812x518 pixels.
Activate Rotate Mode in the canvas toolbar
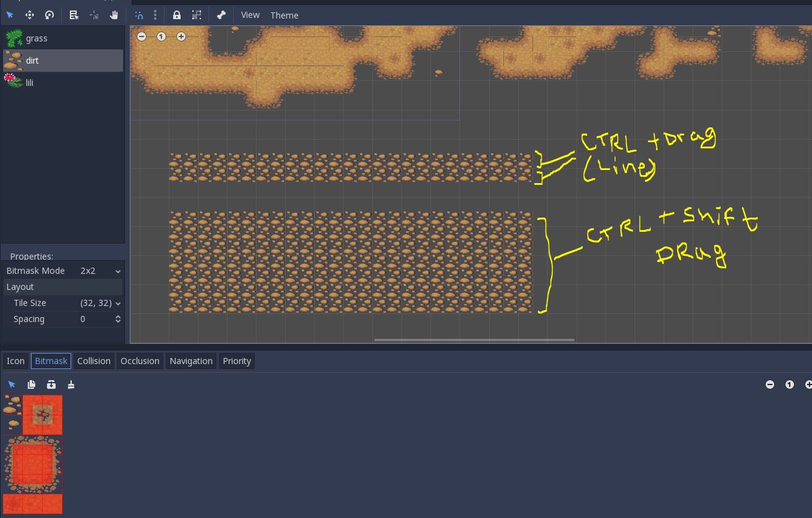(x=49, y=15)
